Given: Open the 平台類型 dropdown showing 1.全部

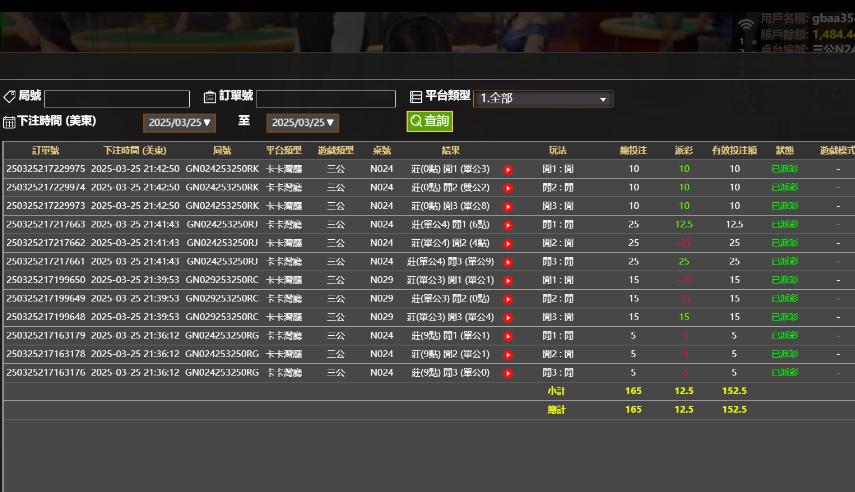Looking at the screenshot, I should click(x=543, y=99).
